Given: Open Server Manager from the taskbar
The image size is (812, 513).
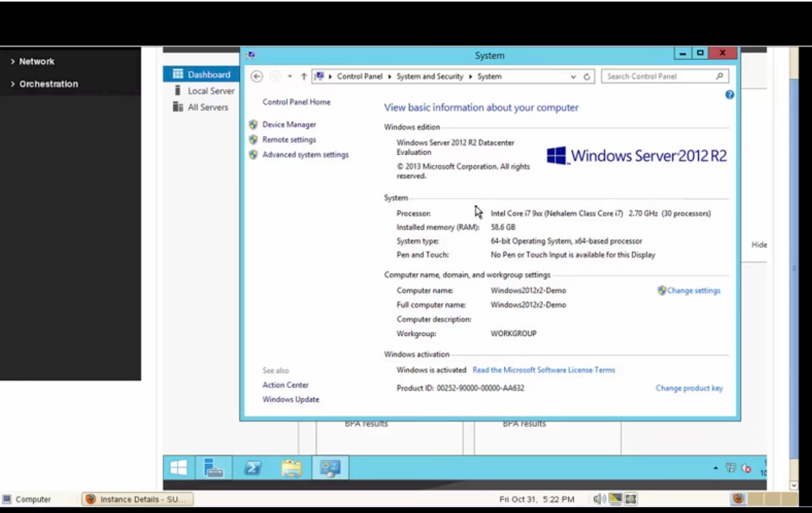Looking at the screenshot, I should pyautogui.click(x=213, y=467).
